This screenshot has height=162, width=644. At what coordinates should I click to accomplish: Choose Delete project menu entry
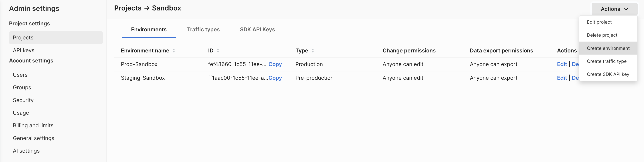pyautogui.click(x=602, y=35)
